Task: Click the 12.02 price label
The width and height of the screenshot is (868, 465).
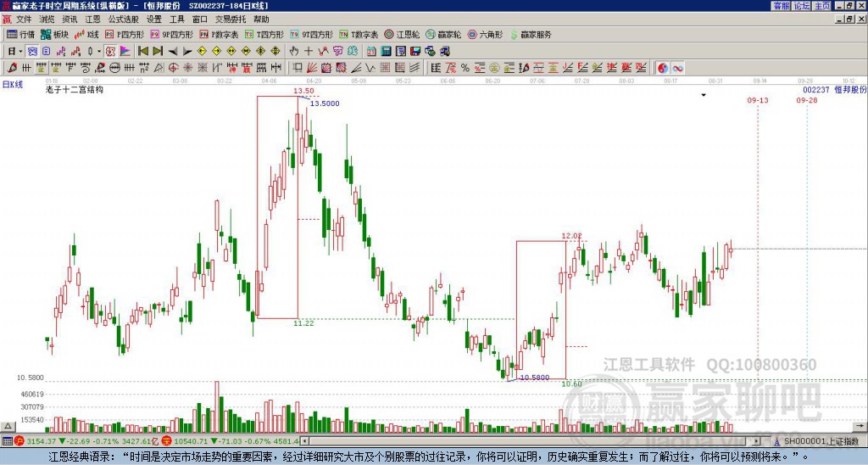Action: point(572,236)
